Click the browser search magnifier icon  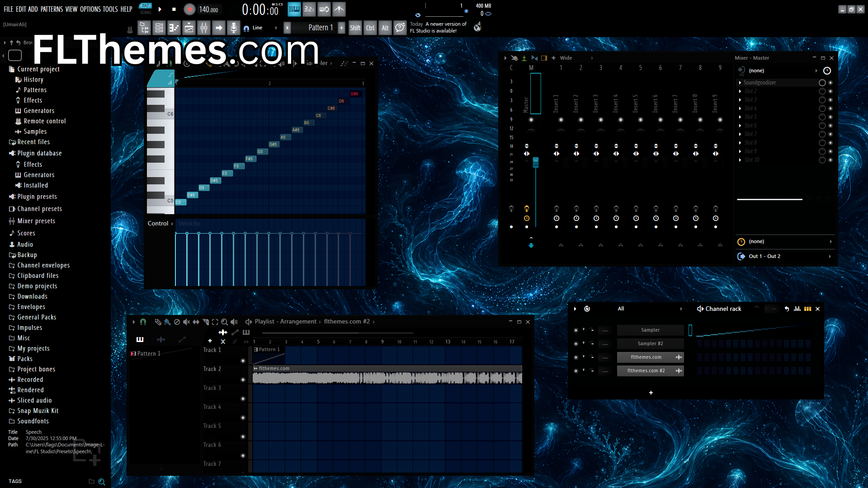[x=102, y=482]
